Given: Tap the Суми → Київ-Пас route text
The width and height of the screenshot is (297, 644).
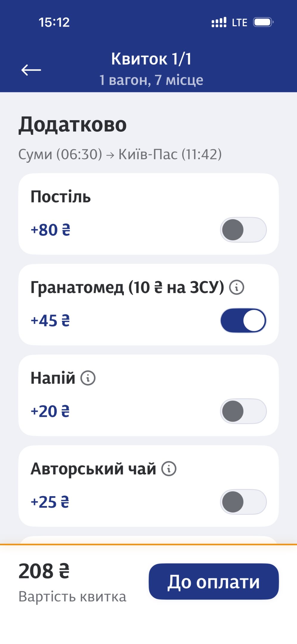Looking at the screenshot, I should [x=120, y=154].
